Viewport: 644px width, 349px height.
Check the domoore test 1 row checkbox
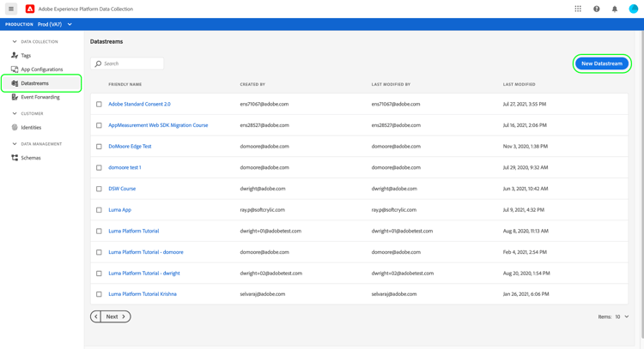[99, 167]
